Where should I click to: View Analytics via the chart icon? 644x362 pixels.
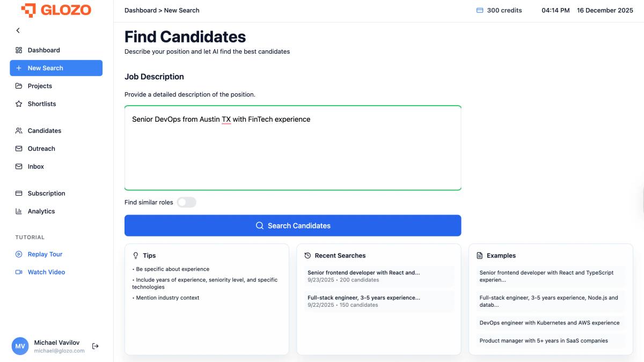(x=19, y=211)
